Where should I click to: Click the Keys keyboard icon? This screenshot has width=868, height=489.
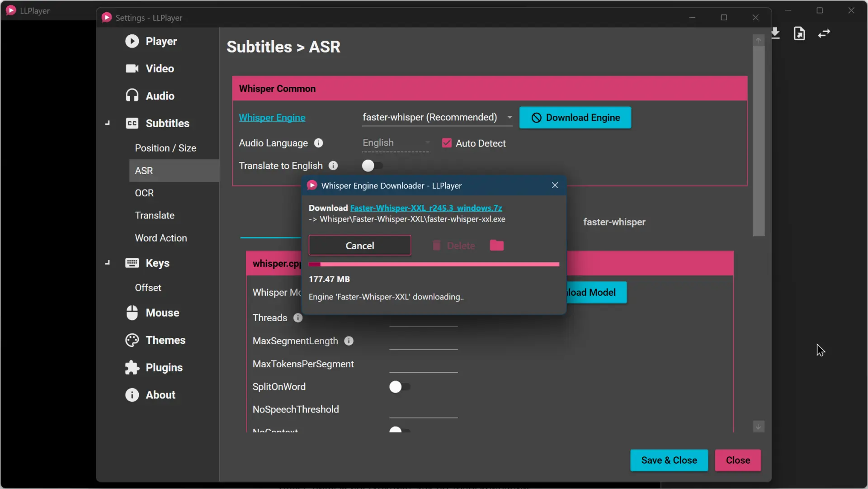[132, 263]
